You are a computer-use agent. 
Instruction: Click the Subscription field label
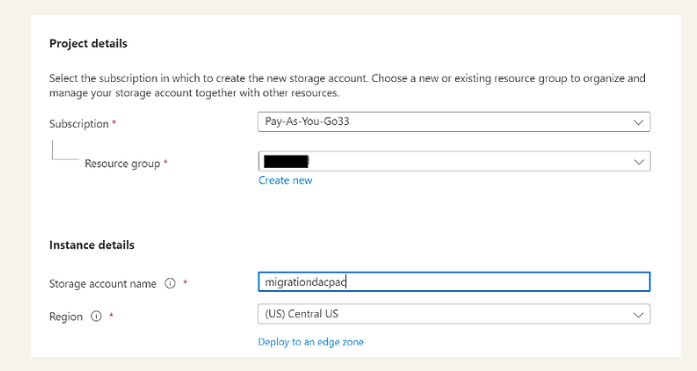pyautogui.click(x=79, y=124)
